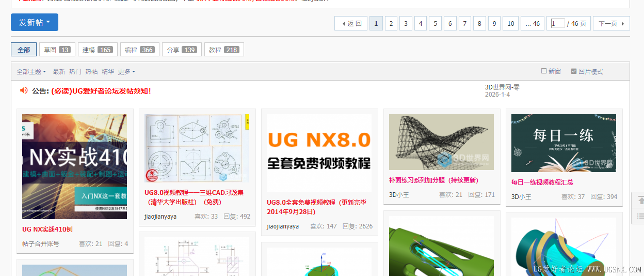644x276 pixels.
Task: Open page 8 of the forum
Action: pos(480,23)
